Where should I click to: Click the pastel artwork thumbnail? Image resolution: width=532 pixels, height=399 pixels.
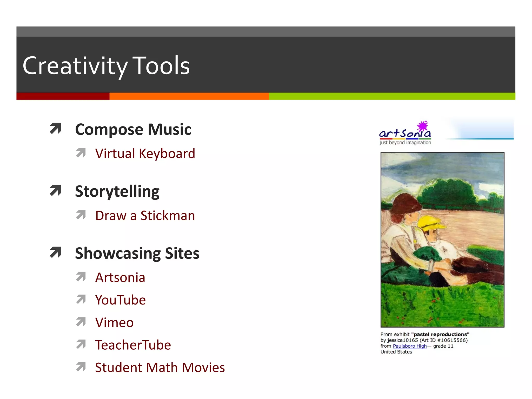442,240
